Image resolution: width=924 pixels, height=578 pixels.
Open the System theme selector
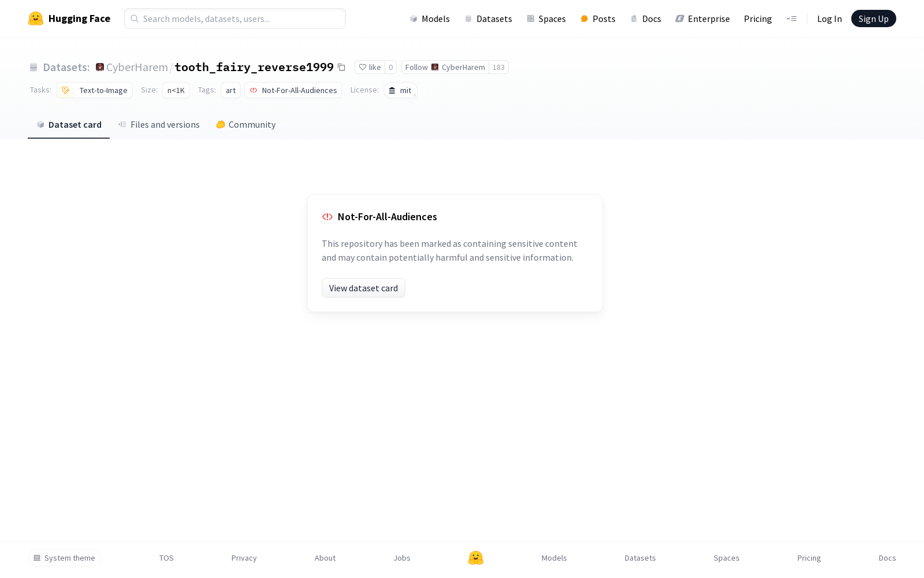tap(65, 558)
